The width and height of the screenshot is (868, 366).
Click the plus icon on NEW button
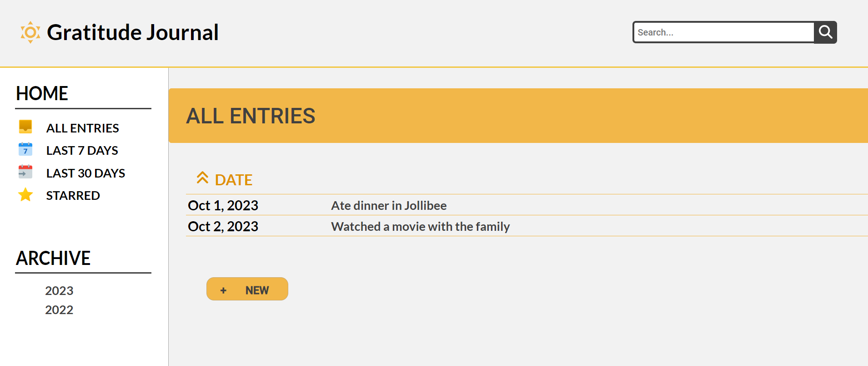223,290
